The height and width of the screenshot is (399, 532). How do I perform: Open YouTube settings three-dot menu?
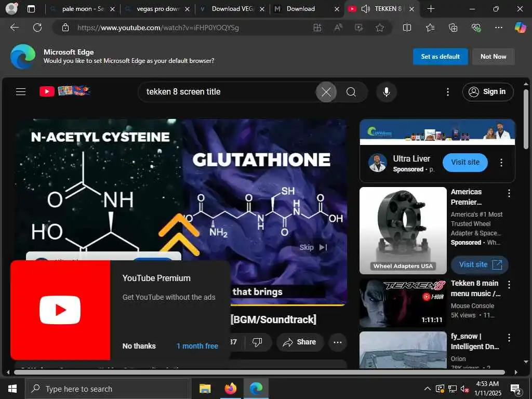pyautogui.click(x=448, y=92)
